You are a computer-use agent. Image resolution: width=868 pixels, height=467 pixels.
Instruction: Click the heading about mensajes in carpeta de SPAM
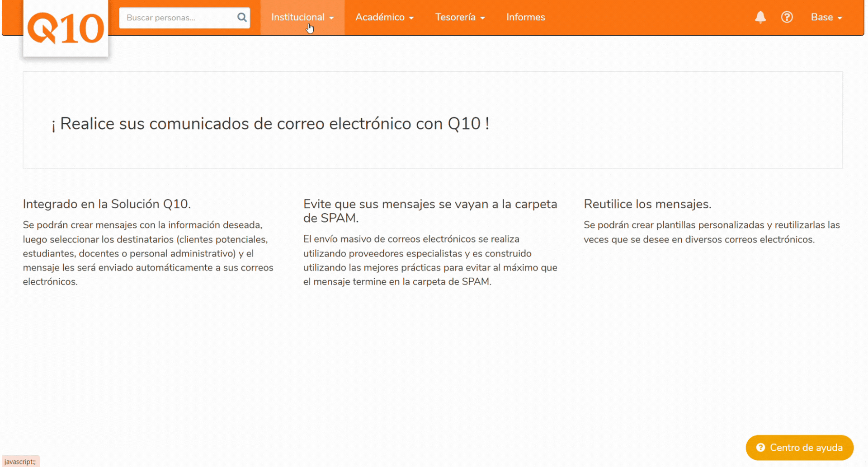[430, 211]
